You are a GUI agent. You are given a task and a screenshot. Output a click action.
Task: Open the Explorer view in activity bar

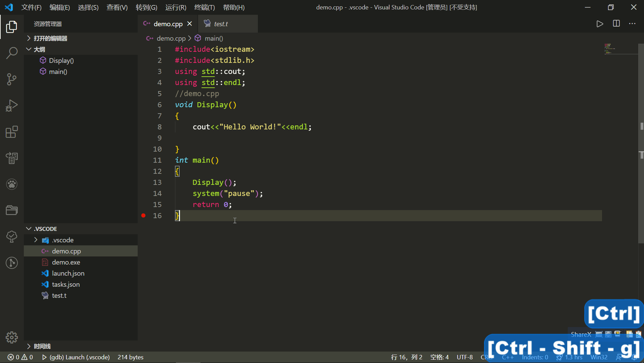12,27
